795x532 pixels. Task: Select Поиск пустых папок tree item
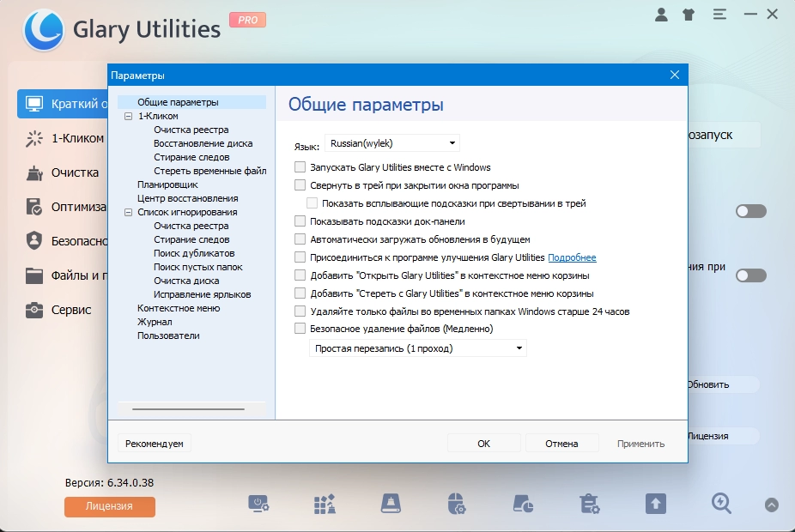click(198, 267)
